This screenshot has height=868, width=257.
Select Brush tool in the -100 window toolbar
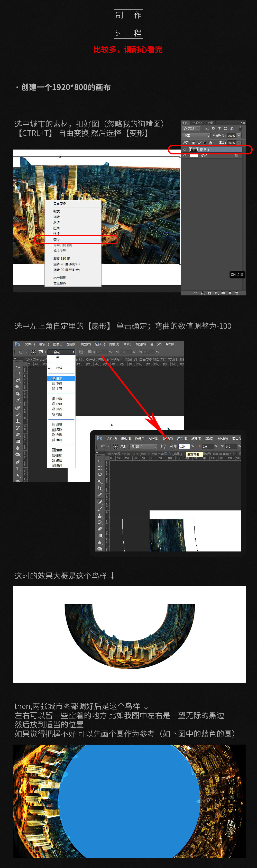point(100,509)
